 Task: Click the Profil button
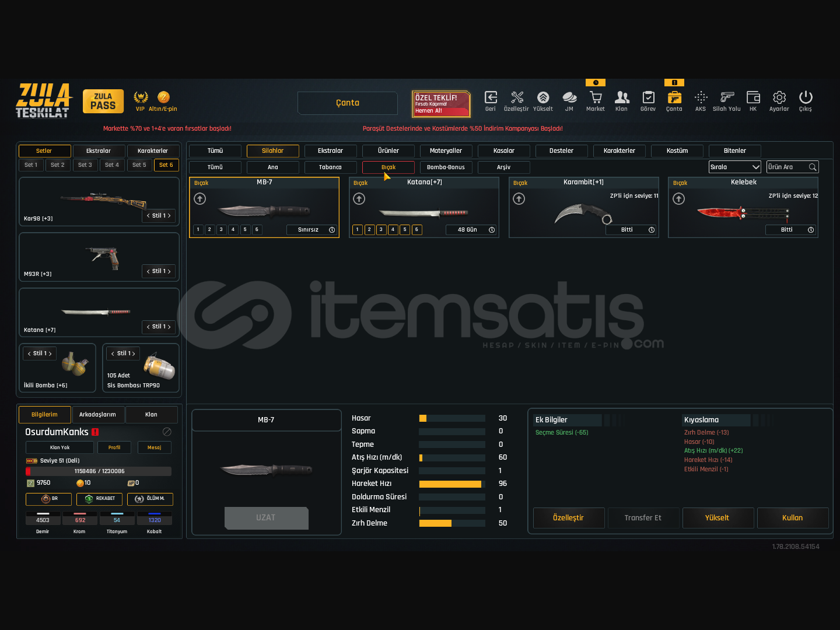(114, 447)
